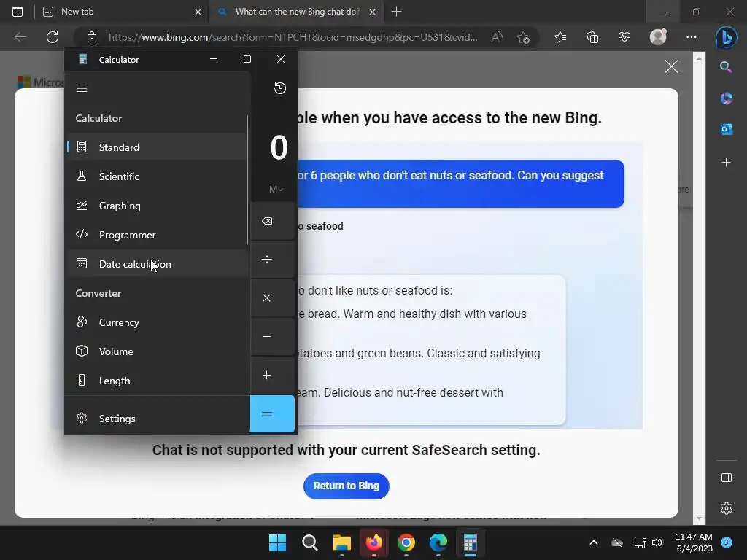Open Outlook in the Edge sidebar
The image size is (747, 560).
[x=726, y=129]
